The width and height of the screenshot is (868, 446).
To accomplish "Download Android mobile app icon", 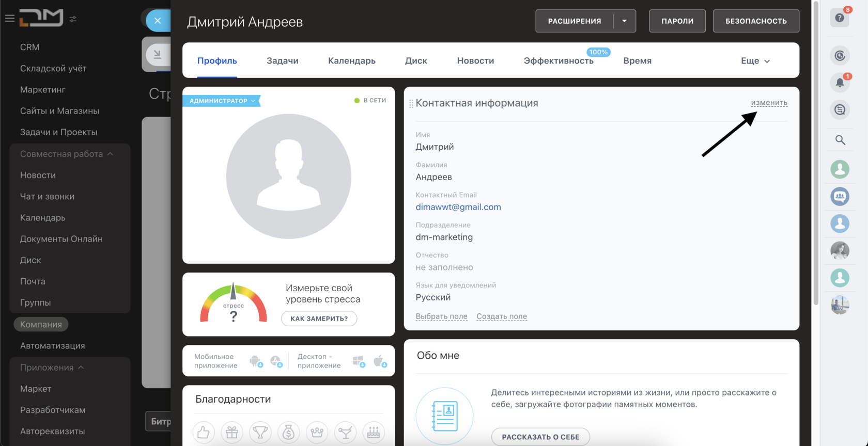I will [256, 361].
